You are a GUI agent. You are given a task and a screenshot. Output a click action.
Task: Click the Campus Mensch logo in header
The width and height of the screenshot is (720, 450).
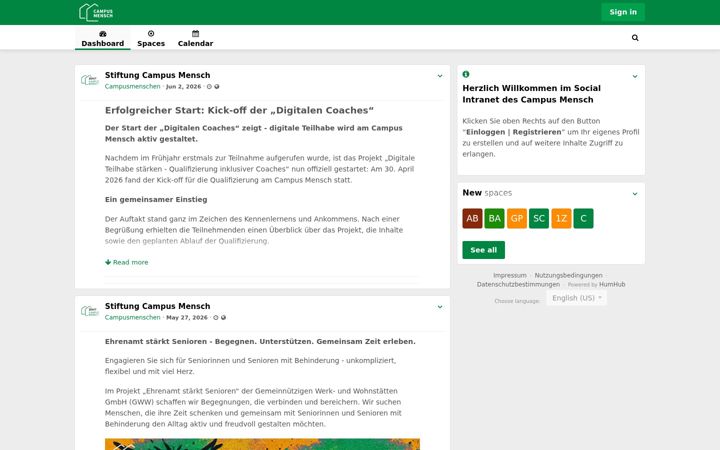pyautogui.click(x=96, y=12)
